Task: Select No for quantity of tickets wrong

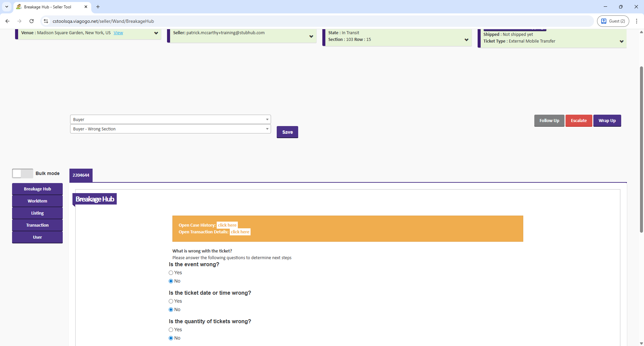Action: click(x=171, y=338)
